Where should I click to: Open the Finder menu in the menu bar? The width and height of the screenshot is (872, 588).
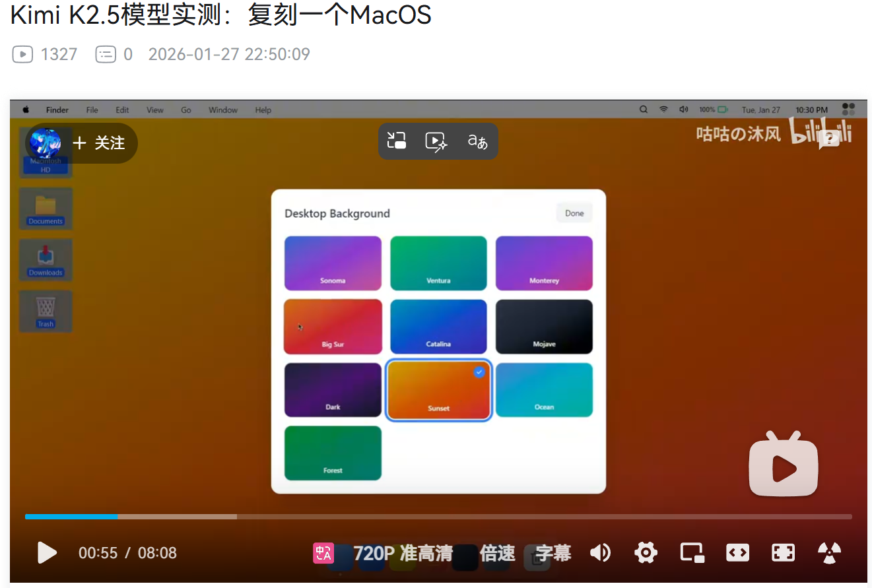pos(57,110)
